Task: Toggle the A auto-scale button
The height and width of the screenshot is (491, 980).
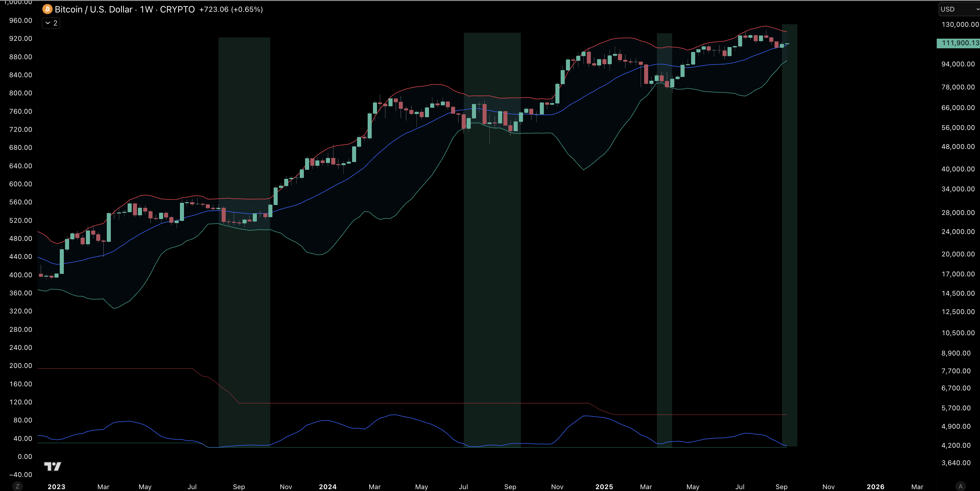Action: [x=960, y=486]
